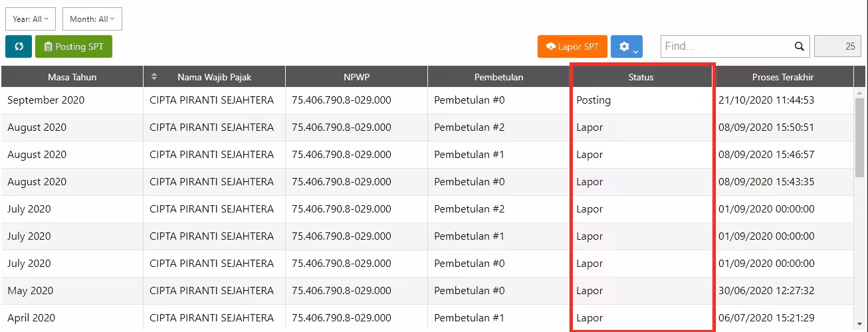This screenshot has width=868, height=332.
Task: Select the May 2020 cell
Action: (x=72, y=291)
